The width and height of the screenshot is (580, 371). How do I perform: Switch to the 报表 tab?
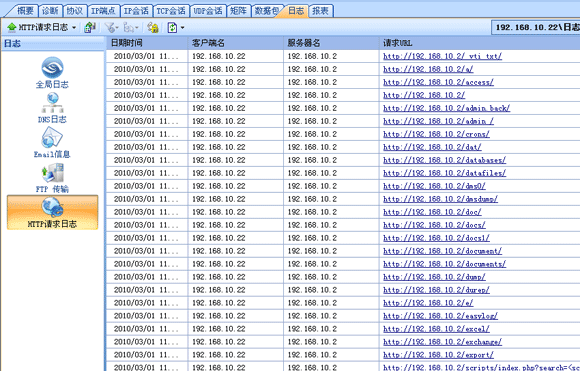point(320,11)
